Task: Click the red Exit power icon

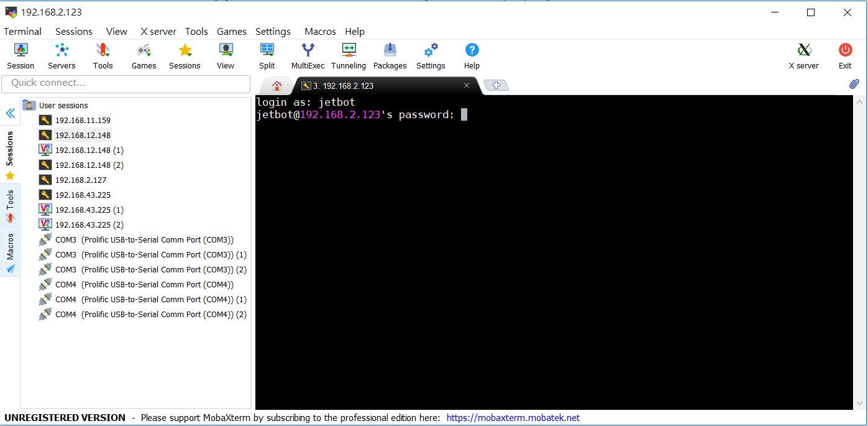Action: point(845,56)
